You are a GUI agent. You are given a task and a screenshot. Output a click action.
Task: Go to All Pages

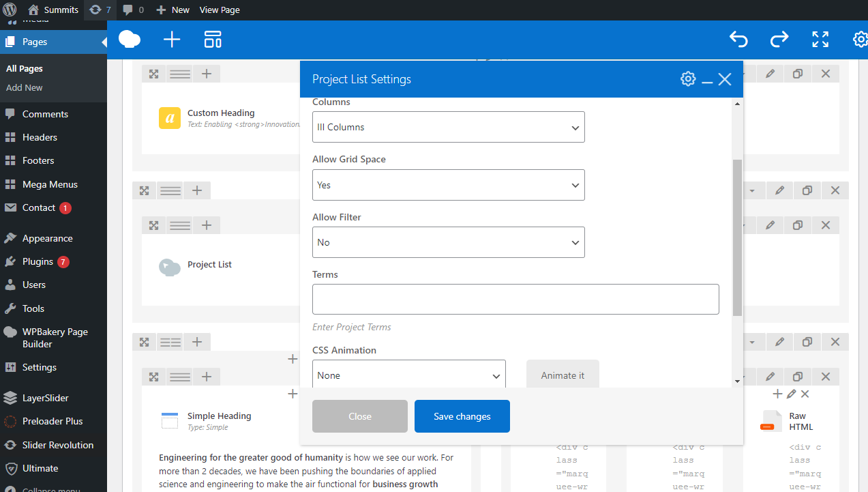pos(25,68)
